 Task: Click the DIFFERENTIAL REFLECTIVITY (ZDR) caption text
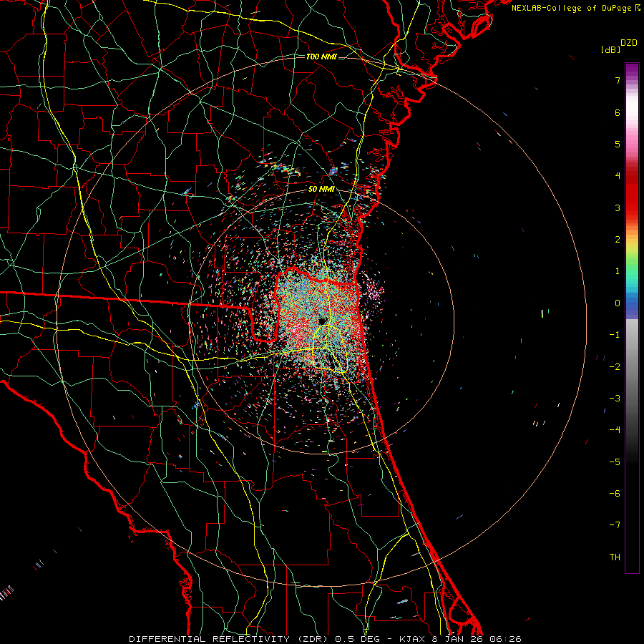tap(230, 639)
